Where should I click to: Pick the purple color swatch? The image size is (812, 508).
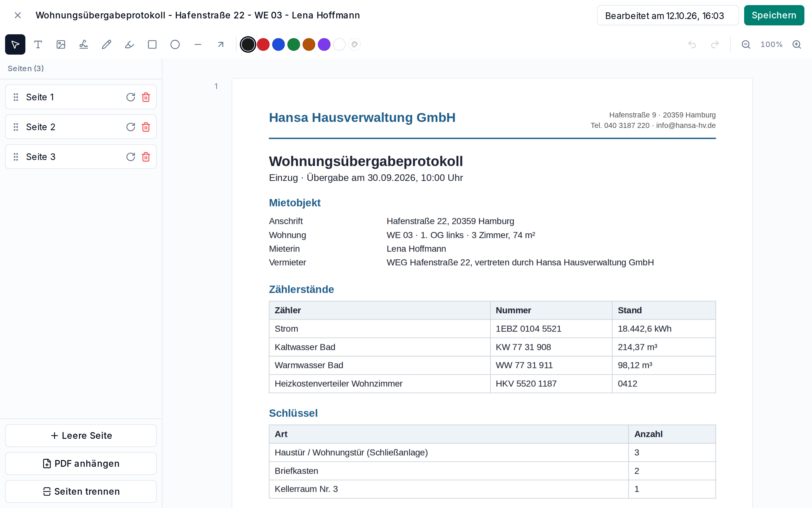point(324,44)
